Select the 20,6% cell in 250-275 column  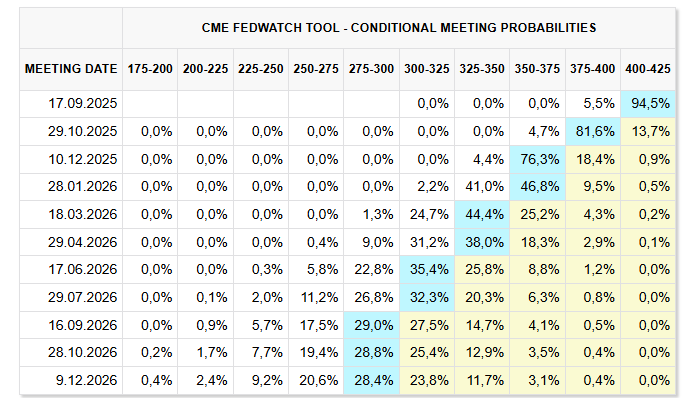[316, 381]
